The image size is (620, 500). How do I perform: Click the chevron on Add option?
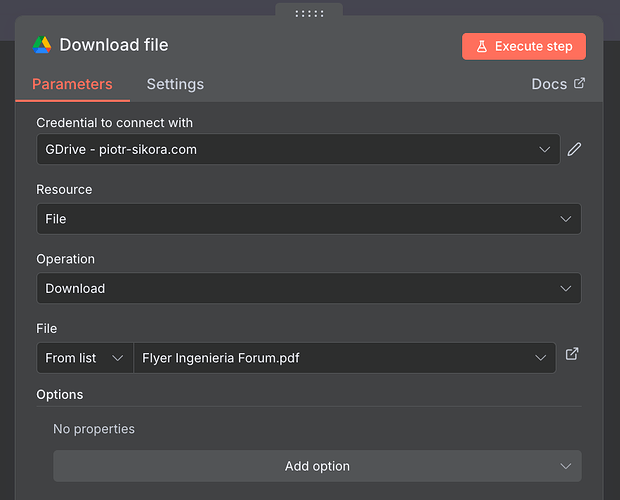tap(566, 466)
